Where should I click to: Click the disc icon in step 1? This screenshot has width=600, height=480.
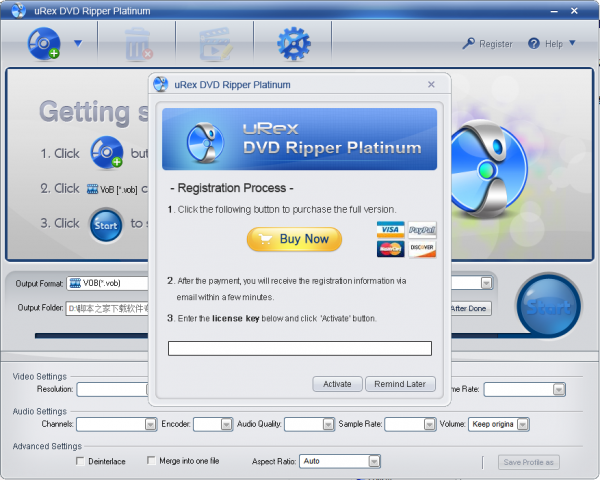pyautogui.click(x=107, y=153)
